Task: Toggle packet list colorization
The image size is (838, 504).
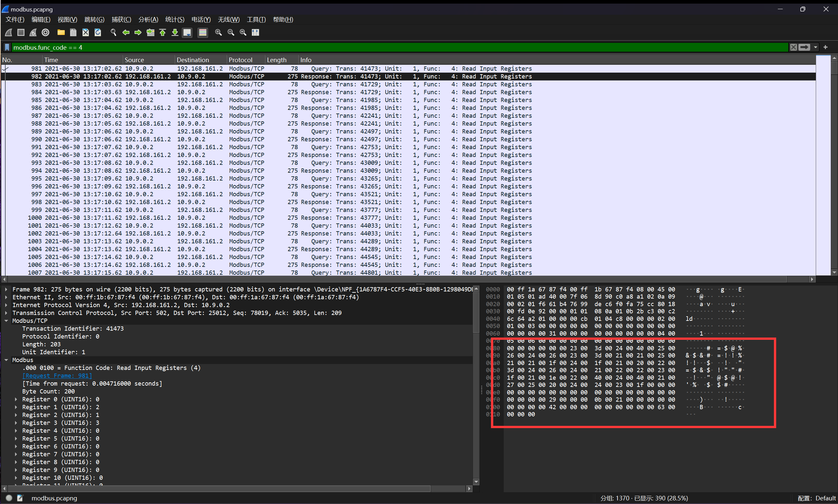Action: point(203,33)
